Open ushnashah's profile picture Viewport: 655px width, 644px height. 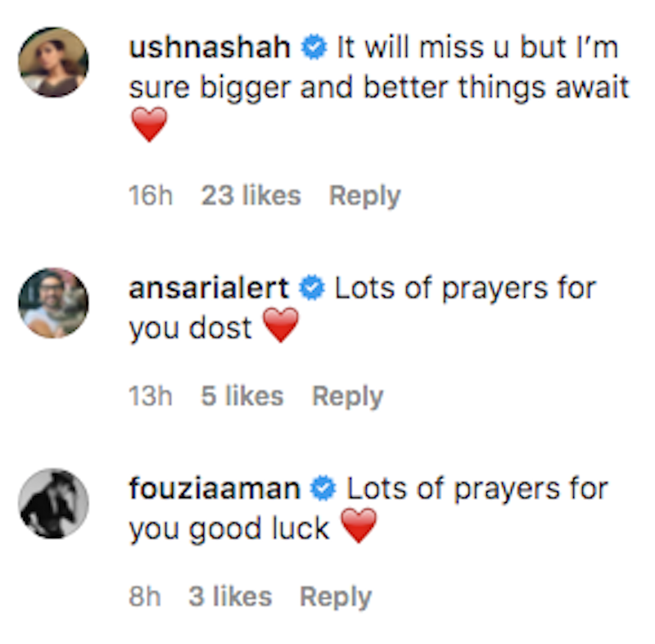pyautogui.click(x=53, y=62)
